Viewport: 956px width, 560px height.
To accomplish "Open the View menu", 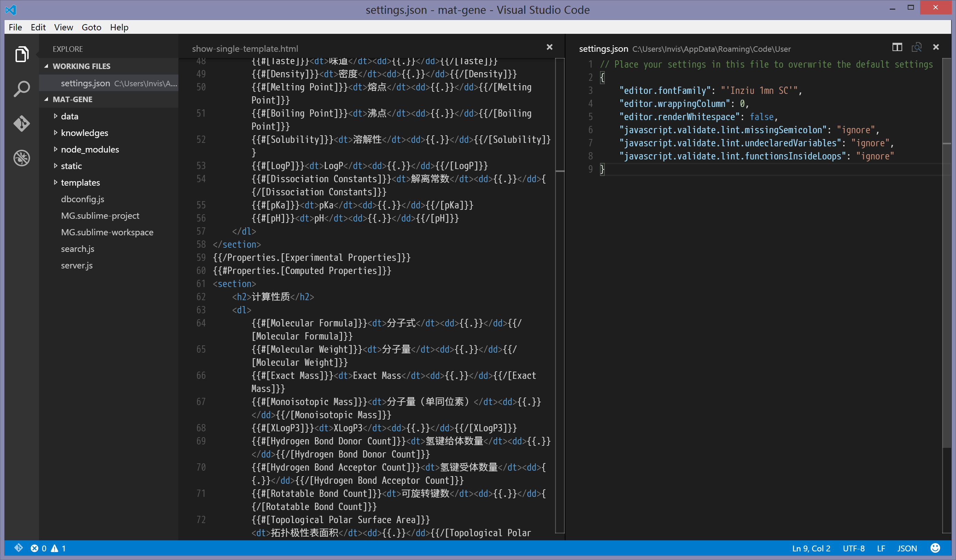I will click(63, 27).
